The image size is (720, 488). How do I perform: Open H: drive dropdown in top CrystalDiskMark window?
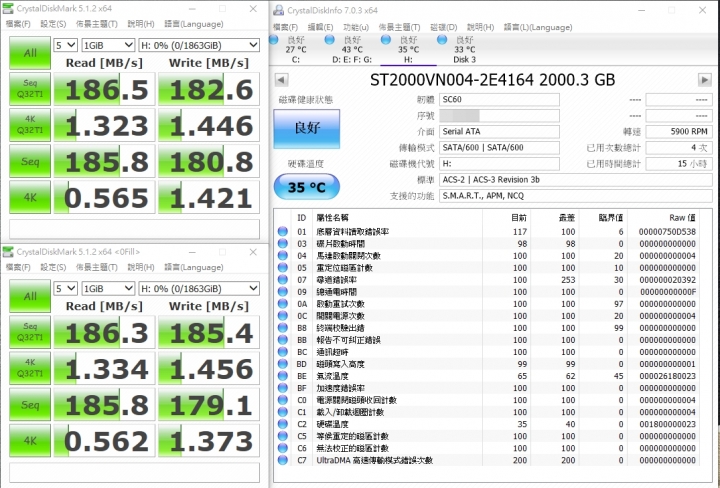pyautogui.click(x=199, y=45)
